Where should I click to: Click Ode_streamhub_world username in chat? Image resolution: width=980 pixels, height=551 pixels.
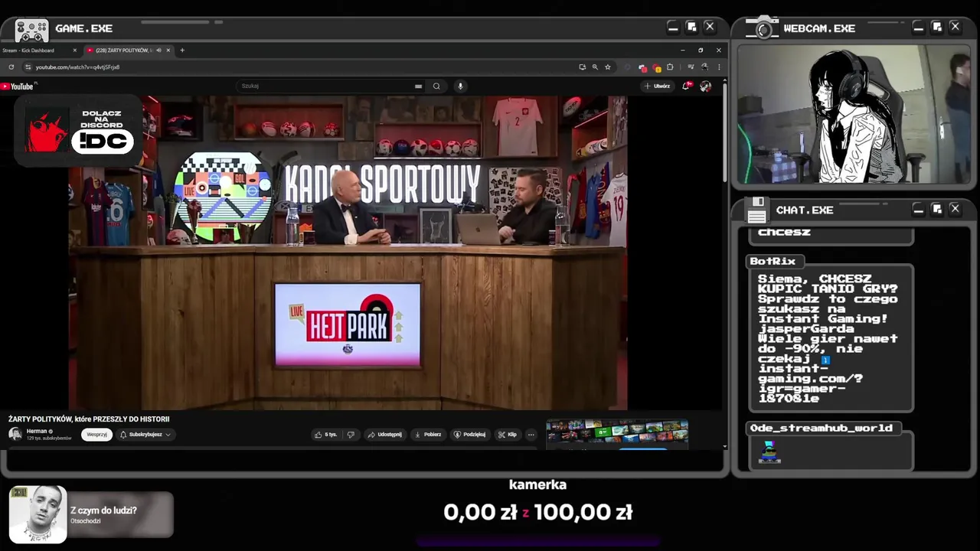821,428
